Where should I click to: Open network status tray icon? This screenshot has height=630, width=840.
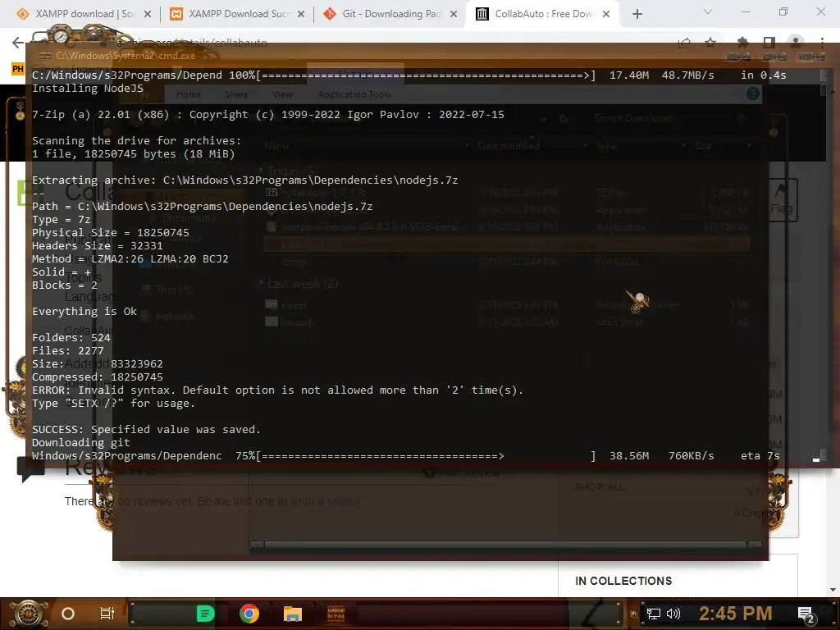pyautogui.click(x=654, y=614)
